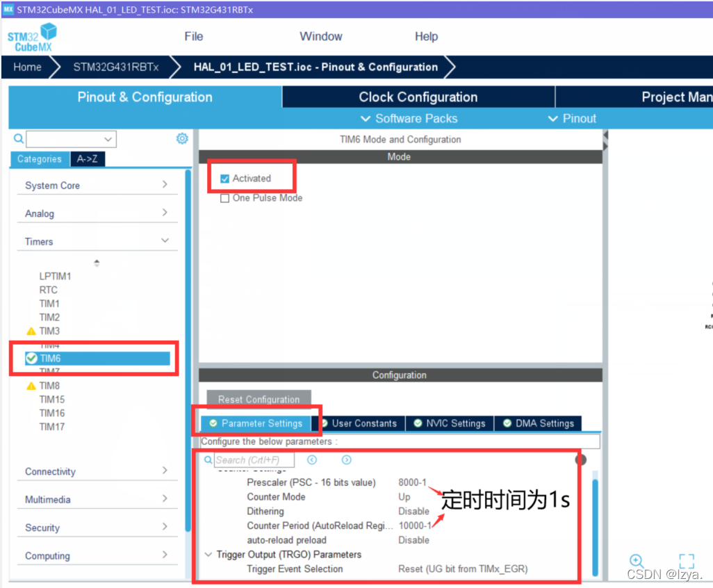
Task: Open the User Constants tab
Action: (x=359, y=423)
